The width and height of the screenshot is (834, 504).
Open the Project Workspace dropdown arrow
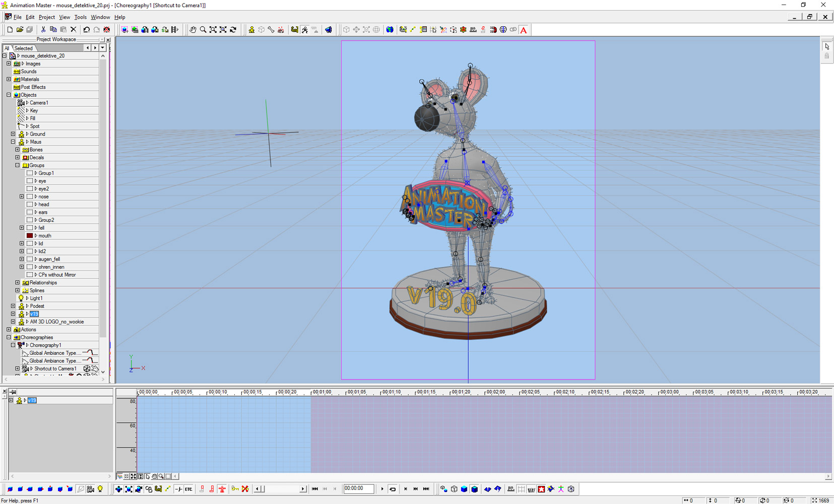click(x=103, y=48)
